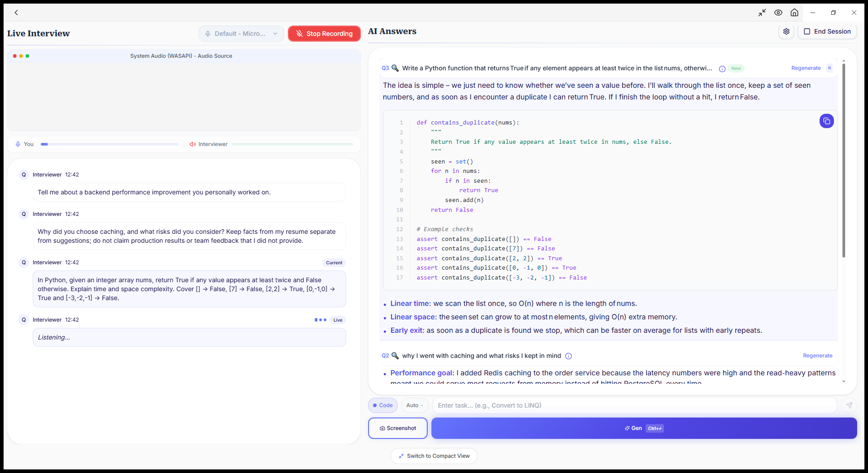Click the Q2 magnifier icon
This screenshot has width=868, height=473.
click(x=395, y=356)
